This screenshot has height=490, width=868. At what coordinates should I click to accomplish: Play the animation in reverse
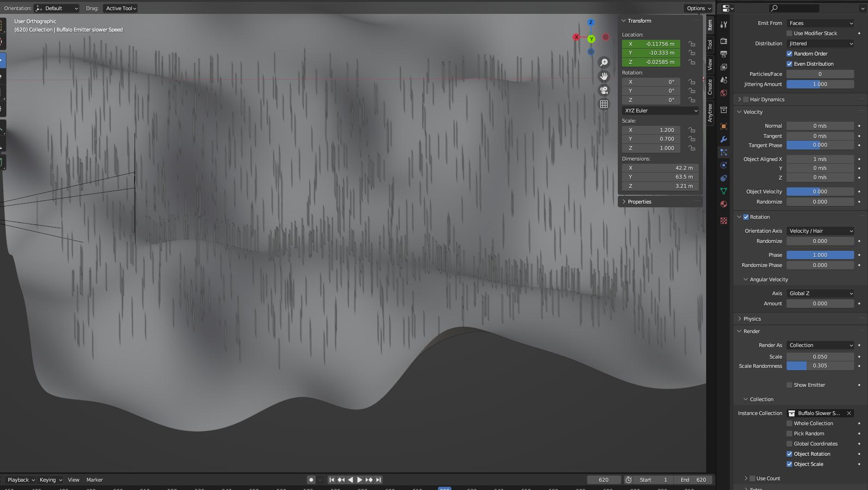[x=350, y=480]
